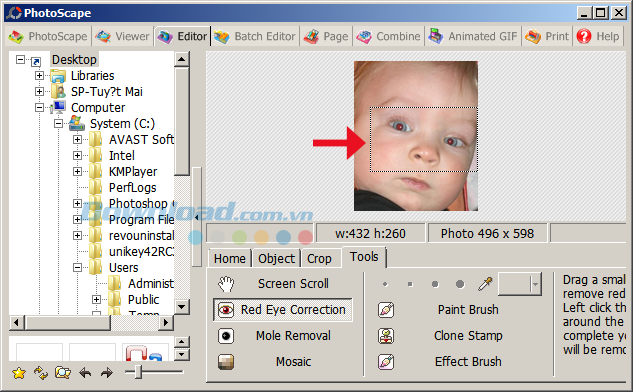Click the undo left arrow icon
This screenshot has height=392, width=633.
(x=85, y=373)
